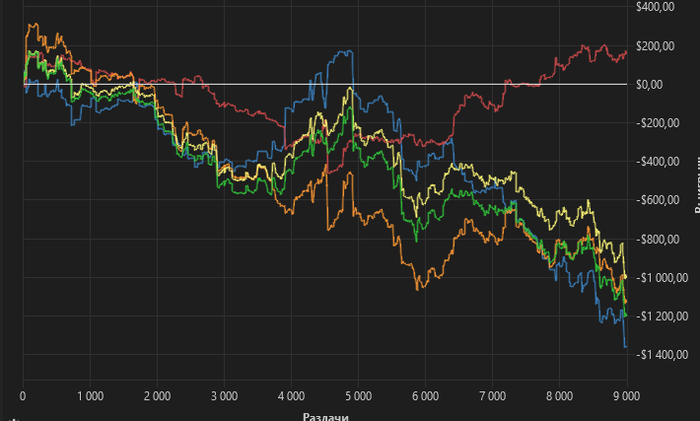This screenshot has height=421, width=700.
Task: Click the orange line's end point marker
Action: pyautogui.click(x=625, y=302)
